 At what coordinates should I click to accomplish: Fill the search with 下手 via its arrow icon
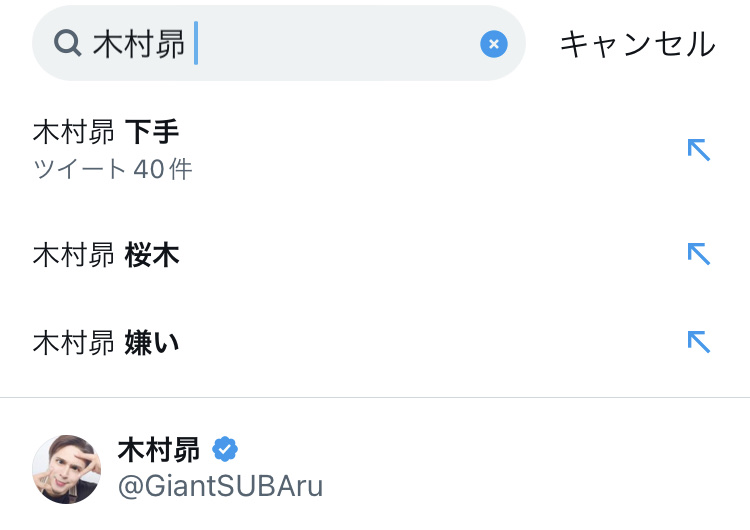698,150
